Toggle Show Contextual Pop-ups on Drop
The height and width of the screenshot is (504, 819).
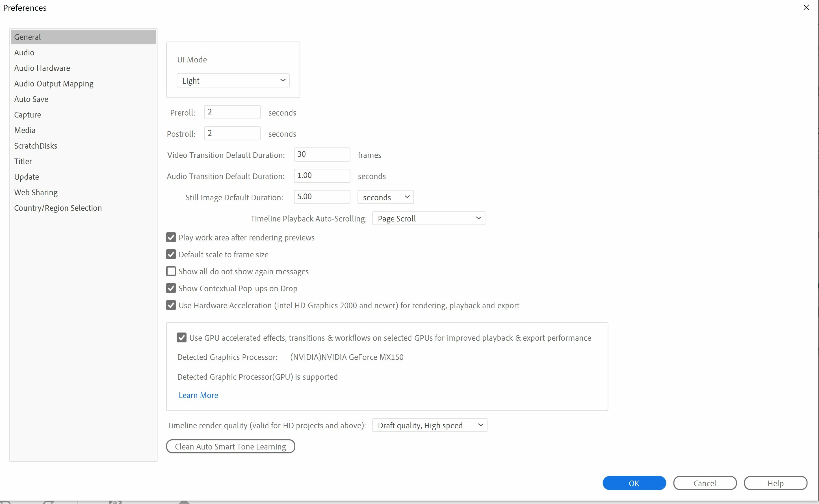171,288
